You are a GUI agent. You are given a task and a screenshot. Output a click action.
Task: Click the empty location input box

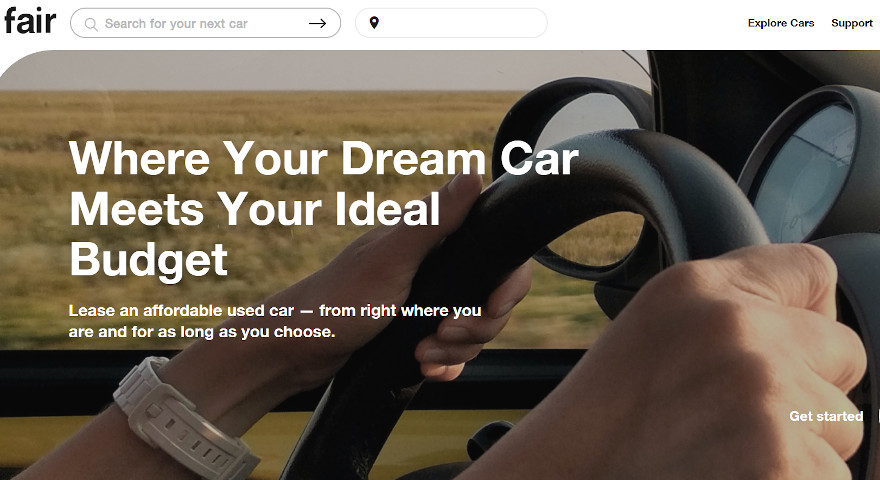(x=451, y=23)
